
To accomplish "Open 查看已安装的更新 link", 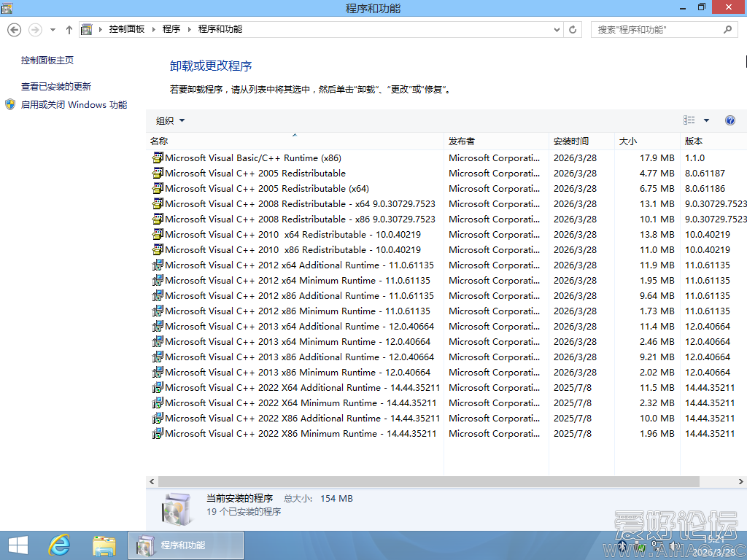I will point(55,86).
